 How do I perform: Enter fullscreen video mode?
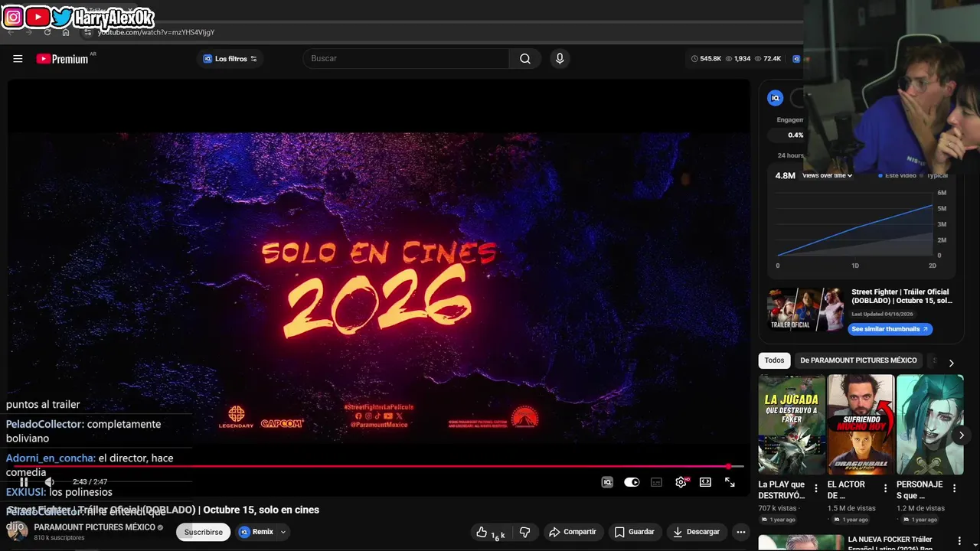(730, 482)
